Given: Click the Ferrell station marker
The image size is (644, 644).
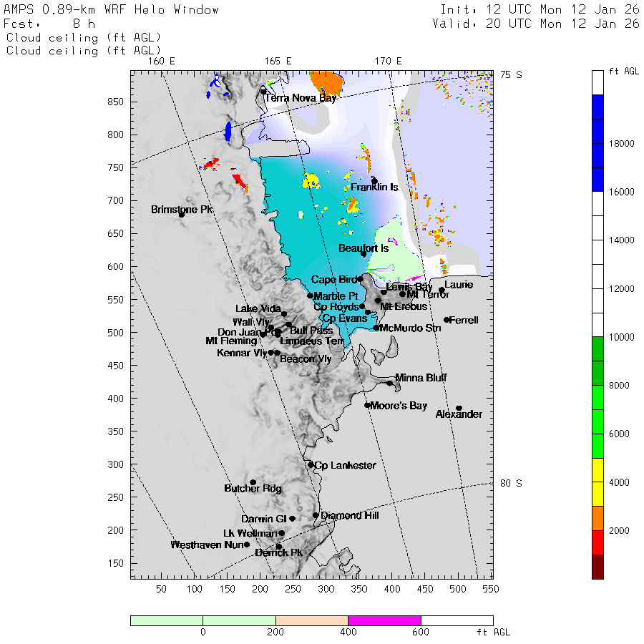Looking at the screenshot, I should (x=447, y=320).
